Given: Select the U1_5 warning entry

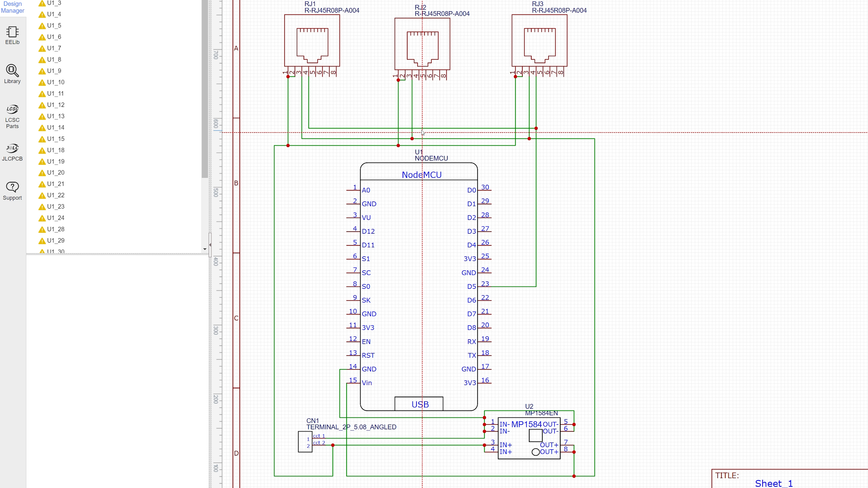Looking at the screenshot, I should 54,26.
